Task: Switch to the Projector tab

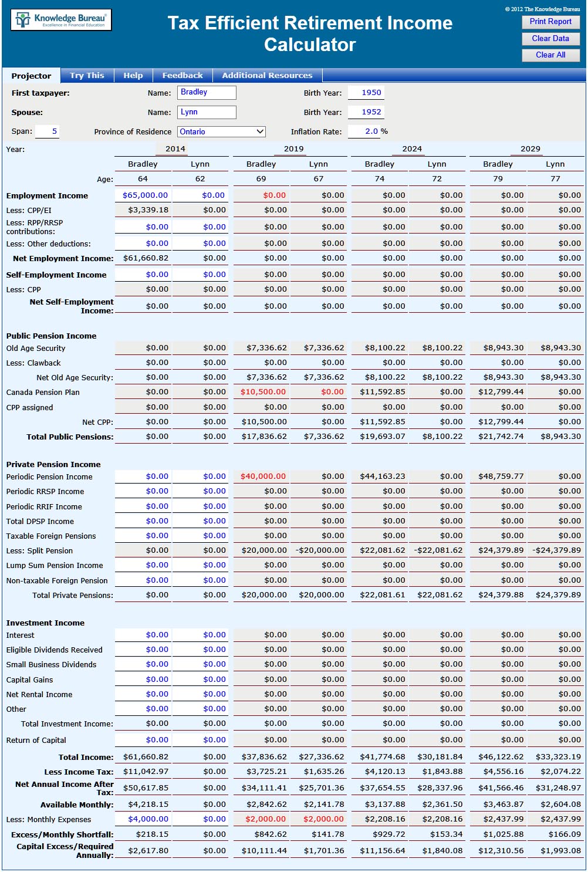Action: [x=31, y=76]
